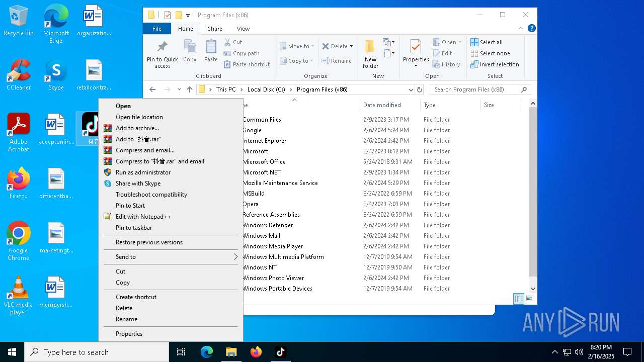Switch to large icons view
Viewport: 644px width, 362px height.
click(529, 299)
